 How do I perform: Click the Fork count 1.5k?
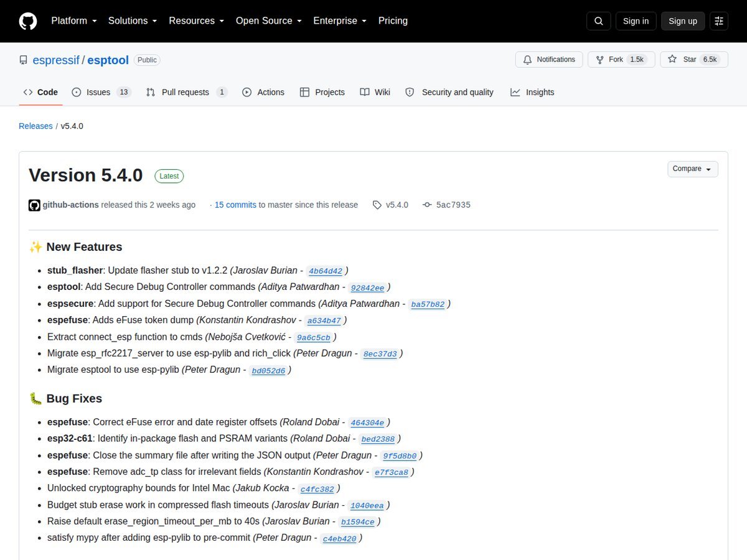637,60
